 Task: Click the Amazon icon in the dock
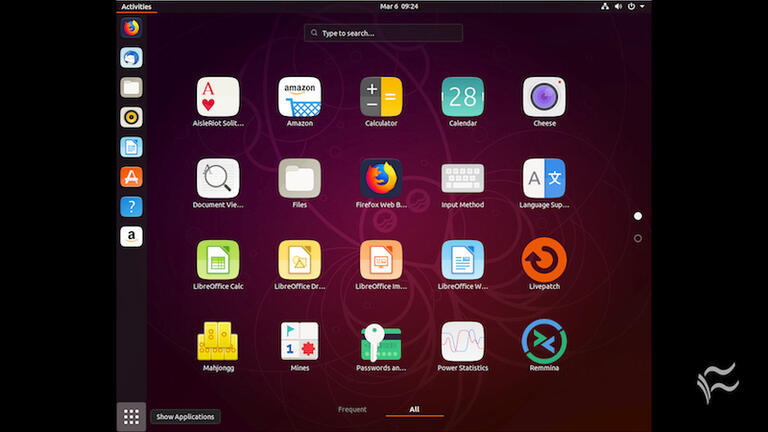(x=131, y=237)
